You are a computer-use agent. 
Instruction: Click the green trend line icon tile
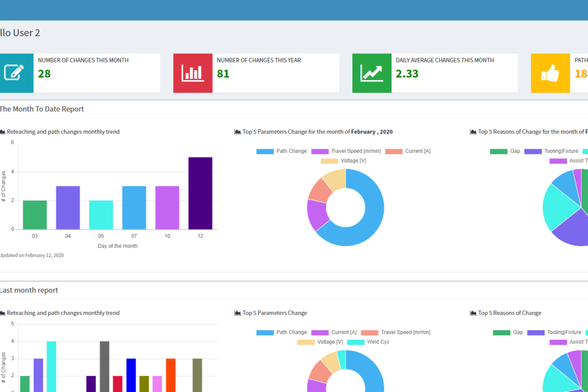coord(372,73)
